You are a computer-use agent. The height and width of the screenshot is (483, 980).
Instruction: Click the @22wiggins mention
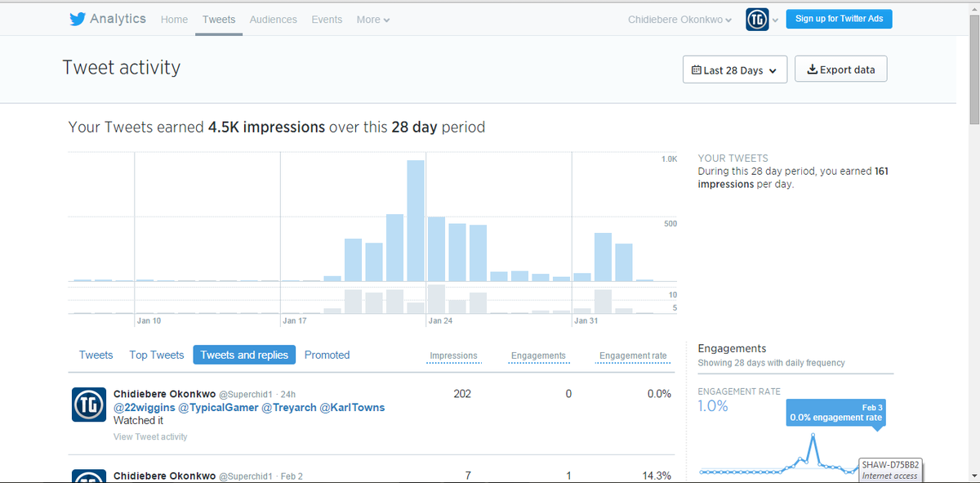pyautogui.click(x=144, y=408)
